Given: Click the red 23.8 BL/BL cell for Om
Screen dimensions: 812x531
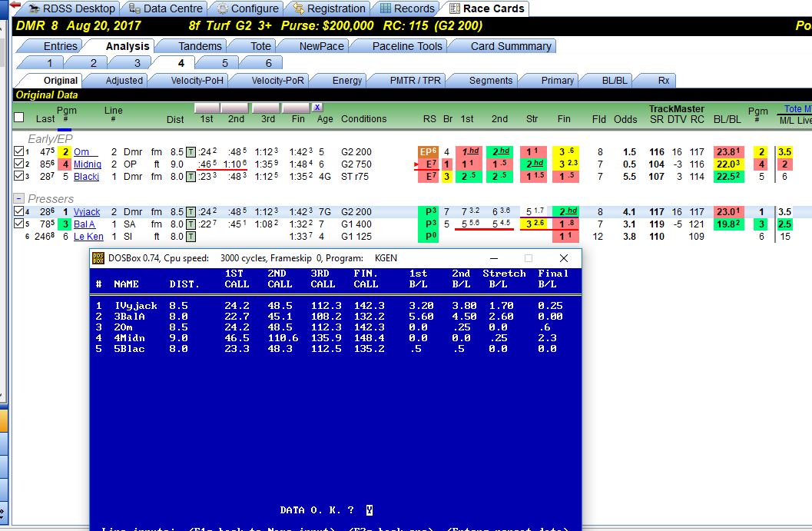Looking at the screenshot, I should (728, 152).
